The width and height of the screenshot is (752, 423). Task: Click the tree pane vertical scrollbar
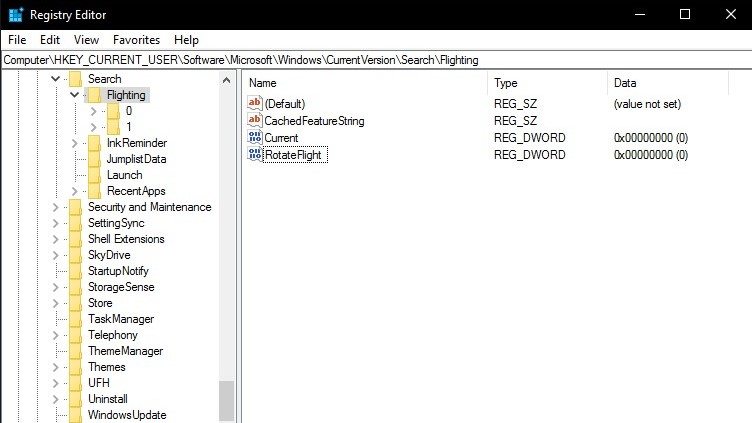click(226, 250)
